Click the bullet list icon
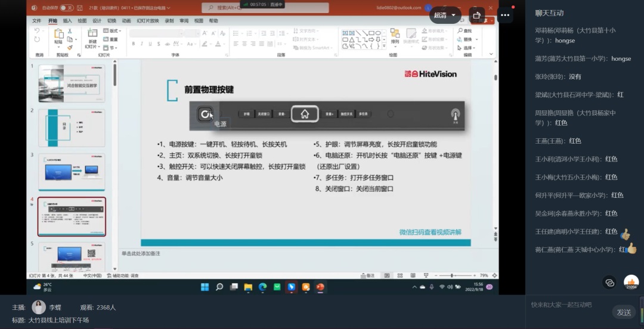The height and width of the screenshot is (329, 644). click(x=236, y=33)
